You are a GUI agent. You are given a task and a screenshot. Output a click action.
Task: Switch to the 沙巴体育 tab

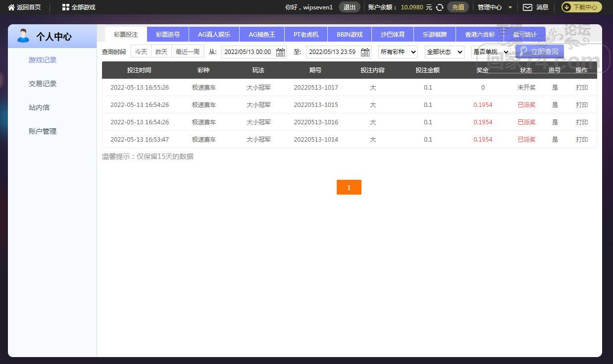pos(393,35)
